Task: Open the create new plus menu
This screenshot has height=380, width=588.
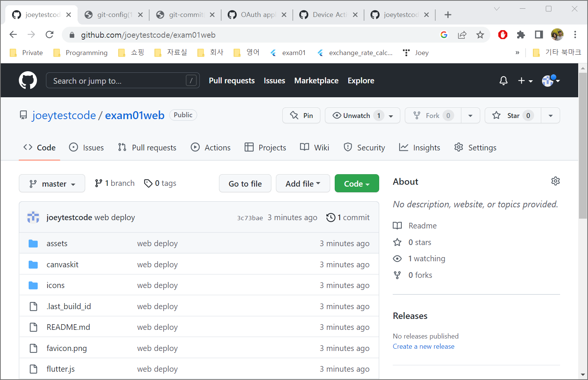Action: 525,81
